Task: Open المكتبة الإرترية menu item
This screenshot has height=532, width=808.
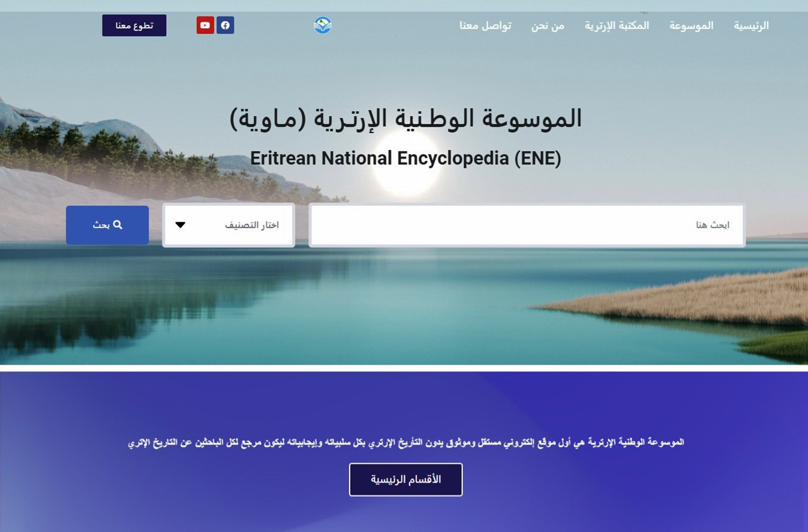Action: [x=617, y=25]
